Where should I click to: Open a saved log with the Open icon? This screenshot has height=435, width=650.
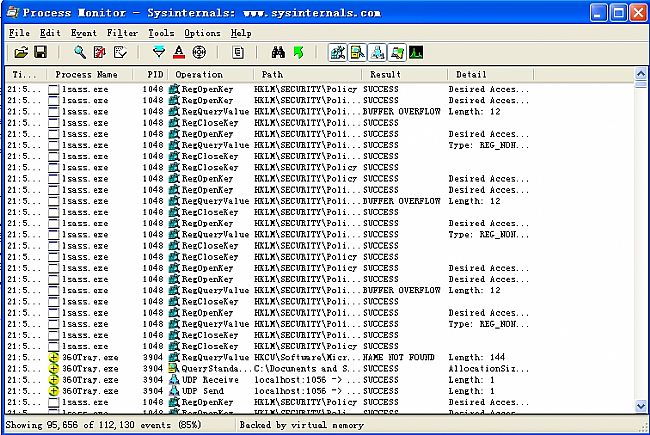click(x=21, y=53)
